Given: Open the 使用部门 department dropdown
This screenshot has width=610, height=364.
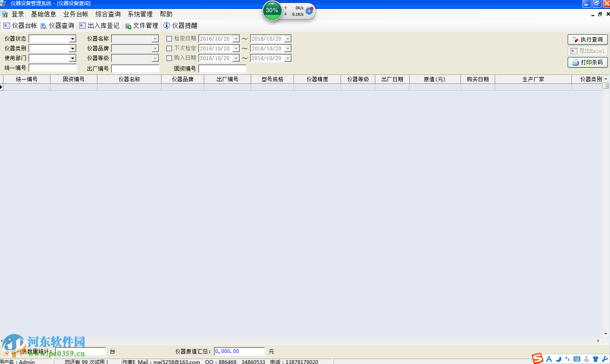Looking at the screenshot, I should [x=72, y=58].
